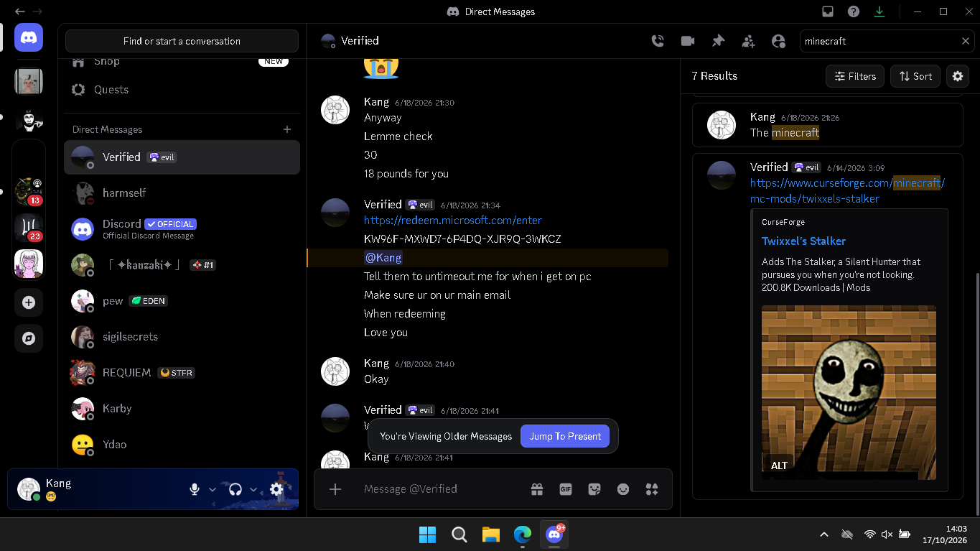Expand audio output options chevron

coord(253,489)
